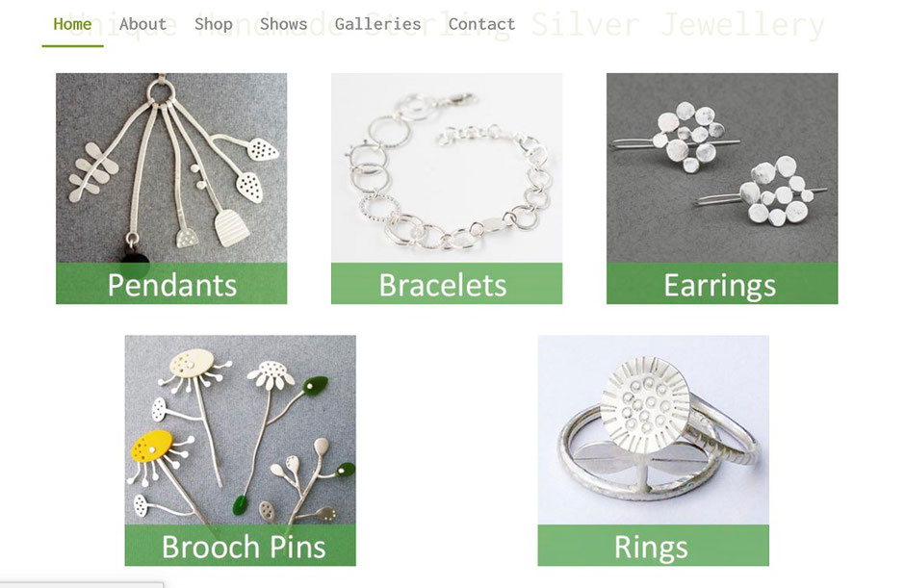This screenshot has height=588, width=905.
Task: Go to the Contact page
Action: click(x=481, y=24)
